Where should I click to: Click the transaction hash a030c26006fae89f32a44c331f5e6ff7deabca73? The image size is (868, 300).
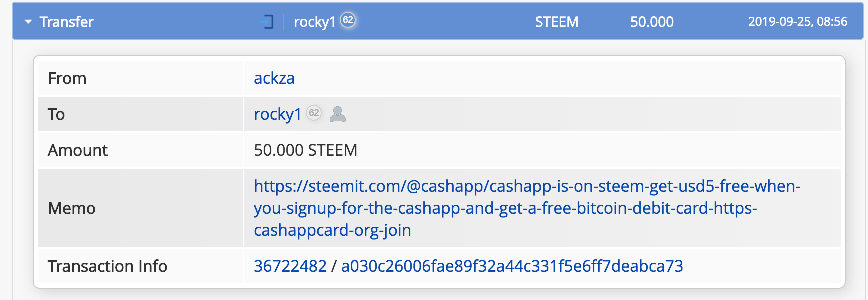(x=512, y=266)
